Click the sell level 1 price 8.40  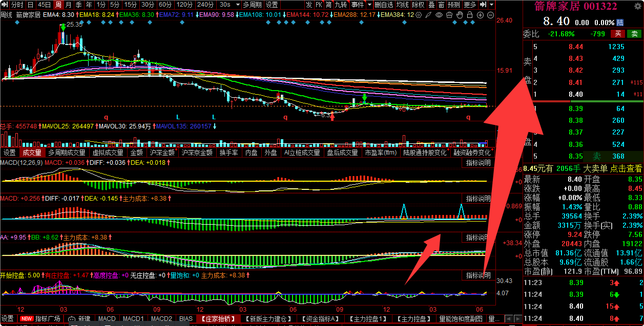[x=575, y=94]
